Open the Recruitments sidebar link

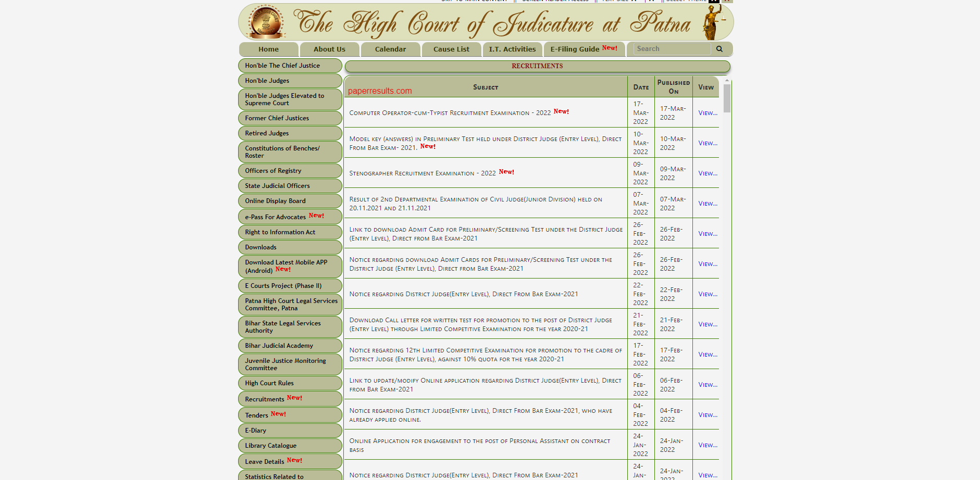(x=290, y=399)
